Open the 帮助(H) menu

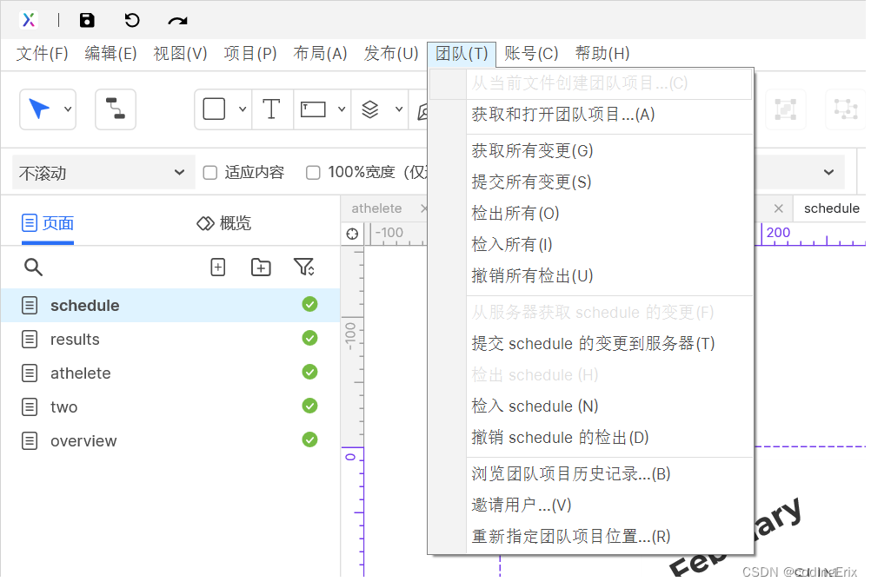coord(602,54)
